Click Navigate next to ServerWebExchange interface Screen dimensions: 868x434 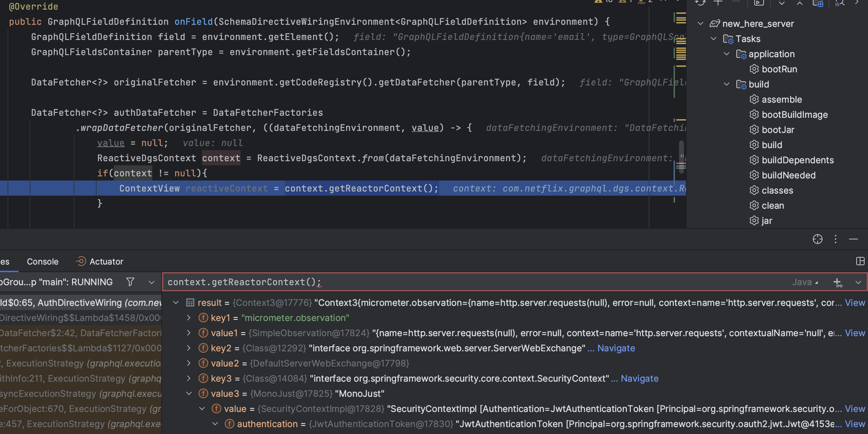pos(616,348)
